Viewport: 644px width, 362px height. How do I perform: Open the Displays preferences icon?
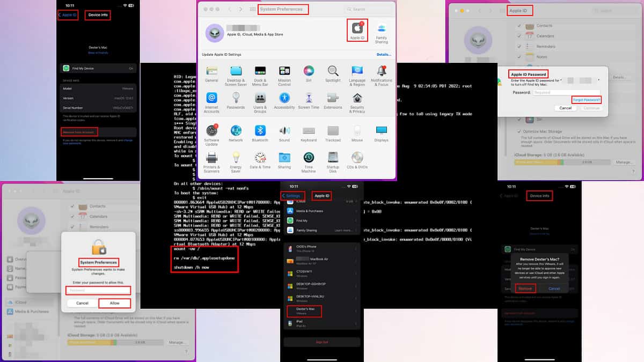382,133
